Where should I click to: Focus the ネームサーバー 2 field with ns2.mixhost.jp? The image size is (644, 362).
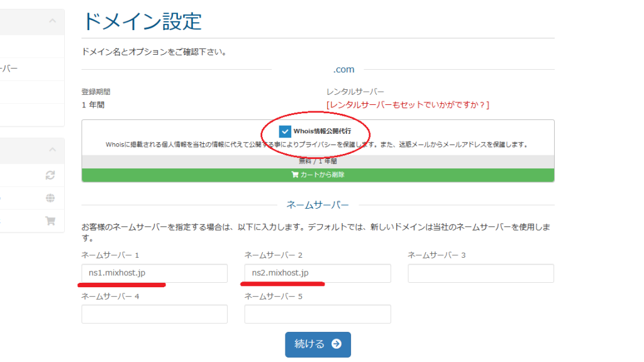pos(318,273)
